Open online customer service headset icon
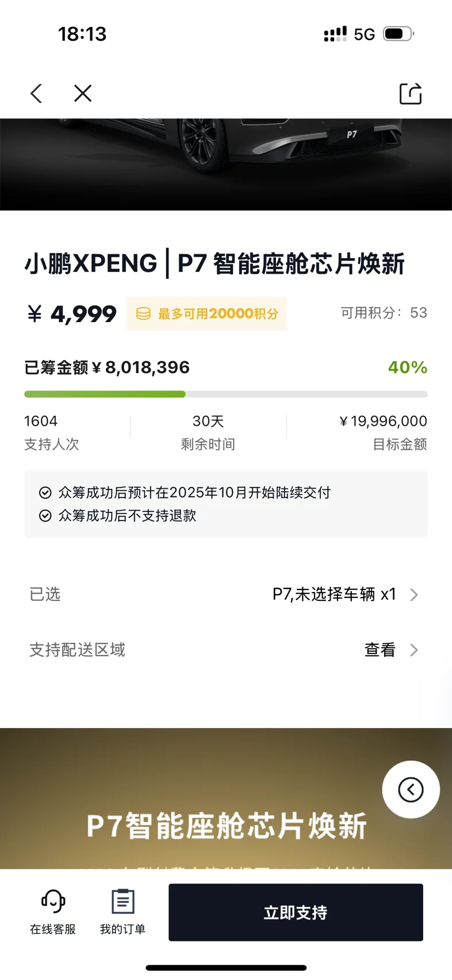The width and height of the screenshot is (452, 980). (x=53, y=901)
